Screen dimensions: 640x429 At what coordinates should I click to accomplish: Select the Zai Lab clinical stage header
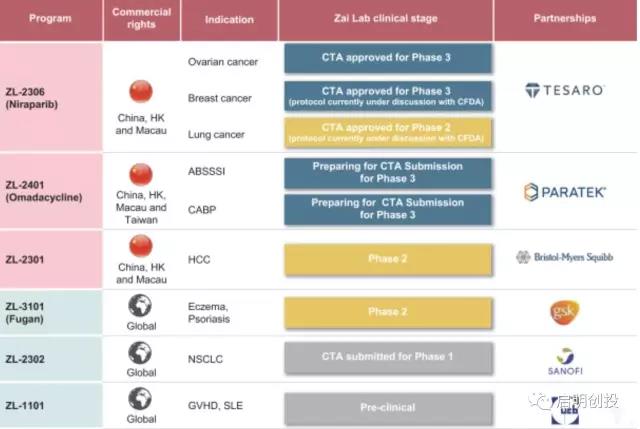coord(385,19)
